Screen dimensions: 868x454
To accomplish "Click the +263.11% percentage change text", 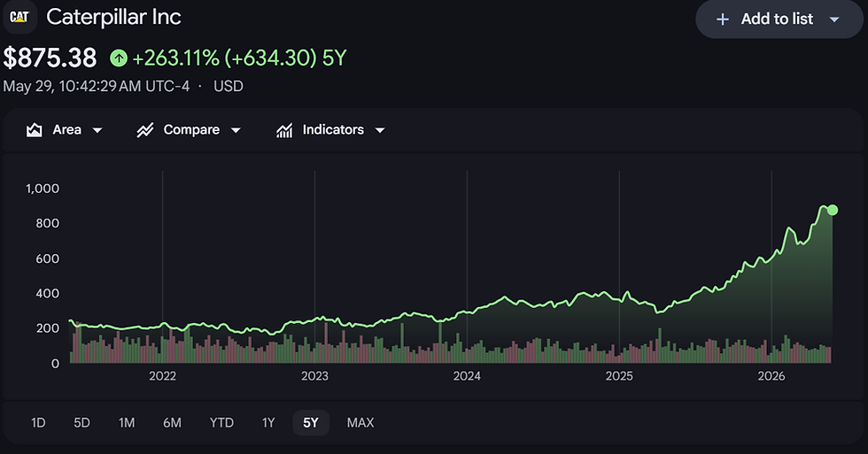I will point(176,58).
